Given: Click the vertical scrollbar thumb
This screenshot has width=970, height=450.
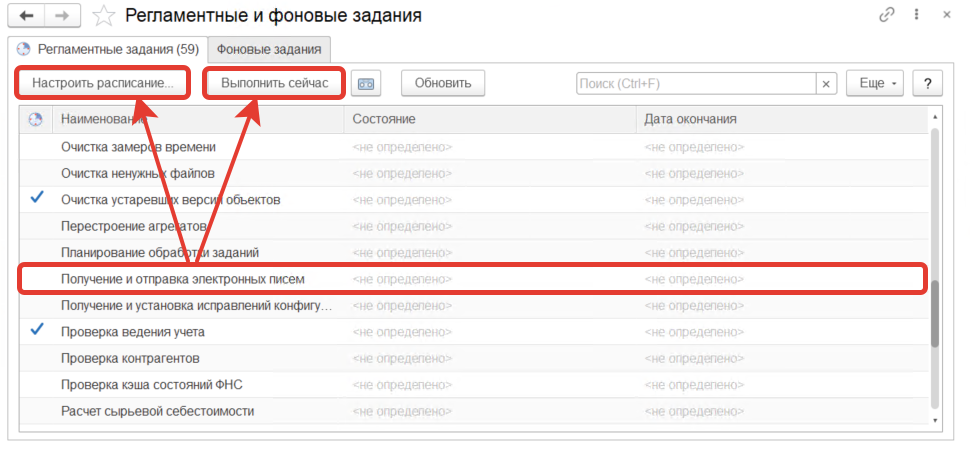Looking at the screenshot, I should point(935,314).
